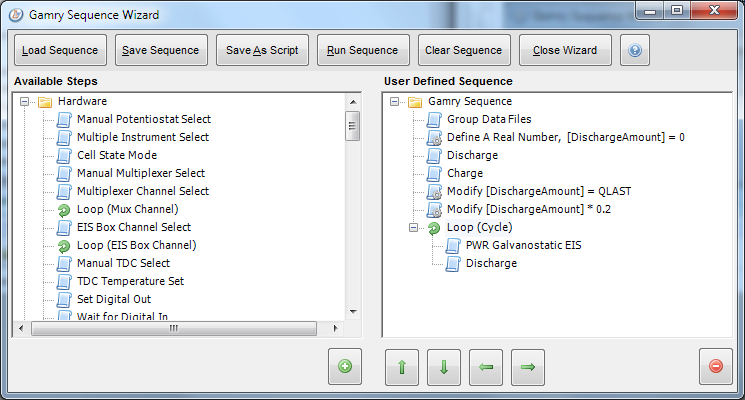Click the blue help question mark icon

[635, 50]
